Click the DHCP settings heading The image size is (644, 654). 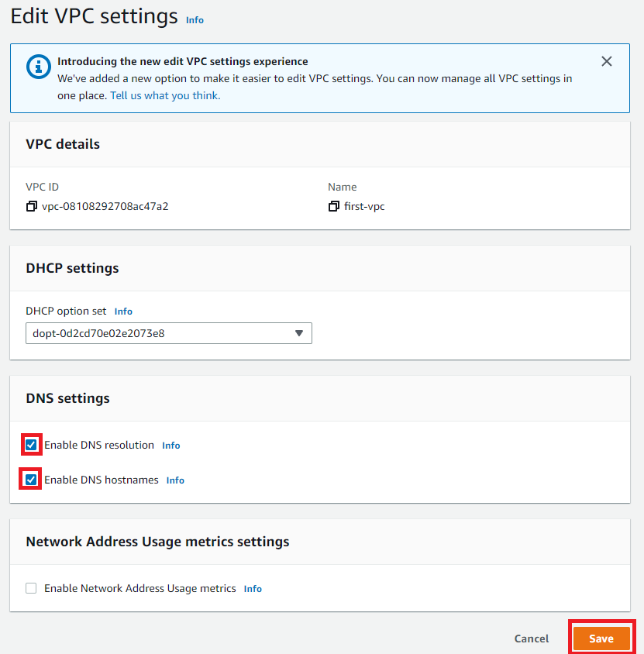72,268
